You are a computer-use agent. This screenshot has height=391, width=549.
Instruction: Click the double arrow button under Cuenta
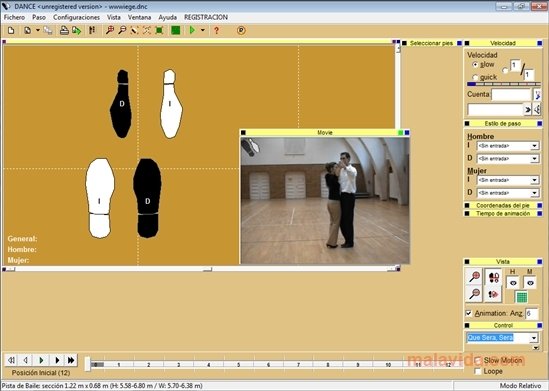coord(527,110)
